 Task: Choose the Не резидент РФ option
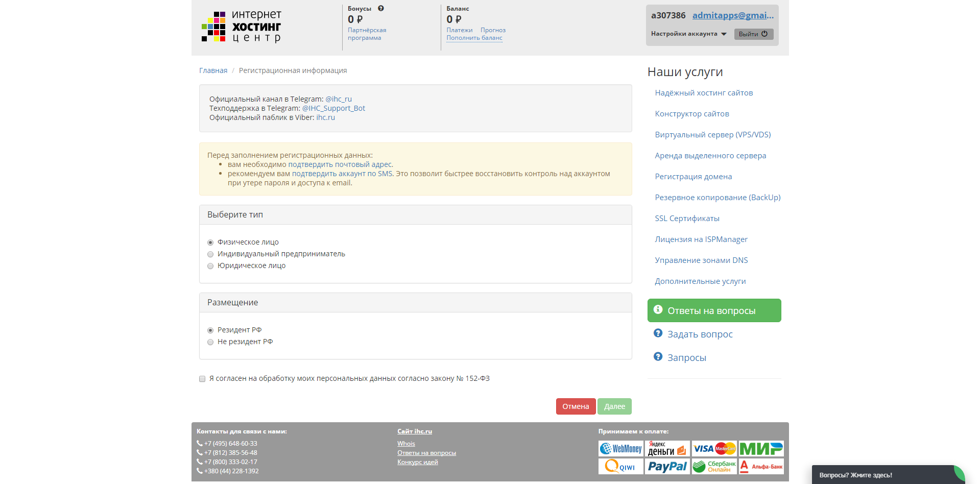pos(210,342)
